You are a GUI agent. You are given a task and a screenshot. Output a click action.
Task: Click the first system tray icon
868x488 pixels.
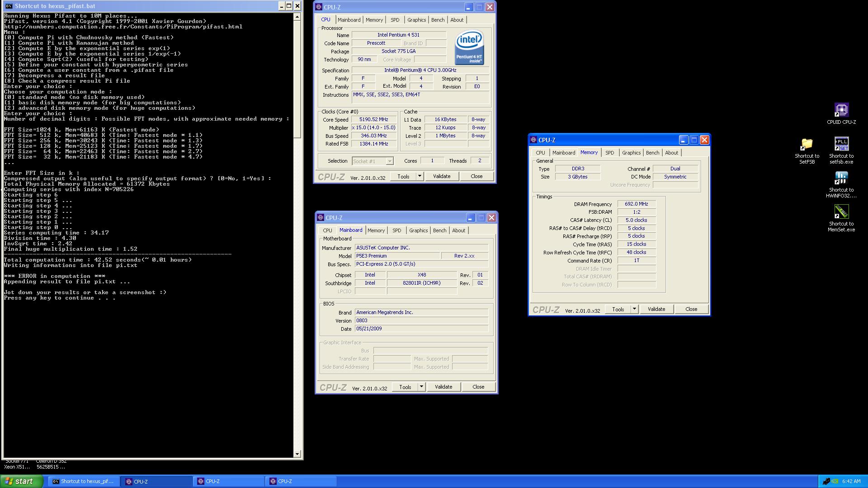coord(826,481)
